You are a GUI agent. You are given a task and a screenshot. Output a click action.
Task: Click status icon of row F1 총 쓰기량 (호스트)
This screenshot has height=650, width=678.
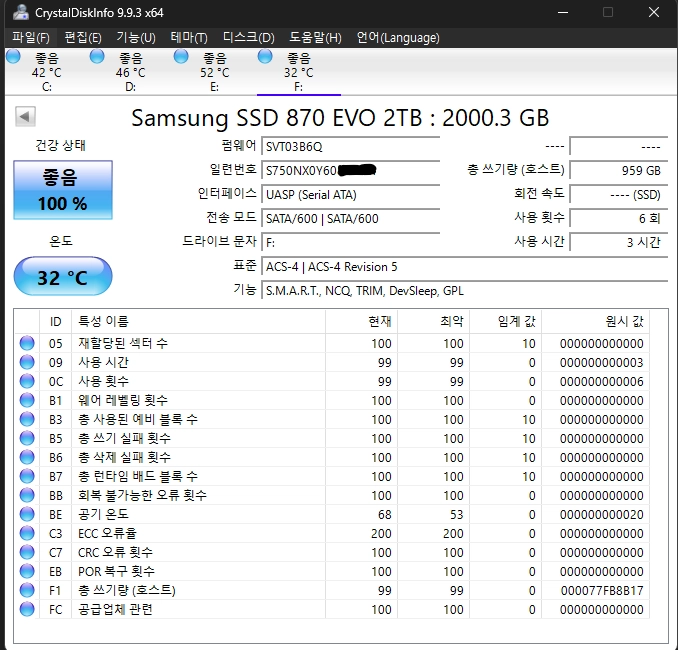pyautogui.click(x=27, y=590)
